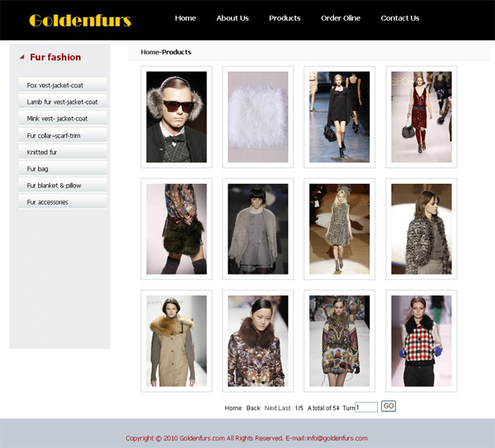
Task: Open the Fur collar–scarf-trim category
Action: tap(63, 135)
